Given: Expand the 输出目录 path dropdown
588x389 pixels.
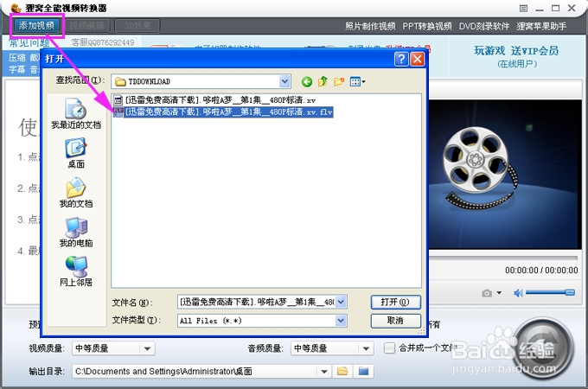Looking at the screenshot, I should point(324,372).
